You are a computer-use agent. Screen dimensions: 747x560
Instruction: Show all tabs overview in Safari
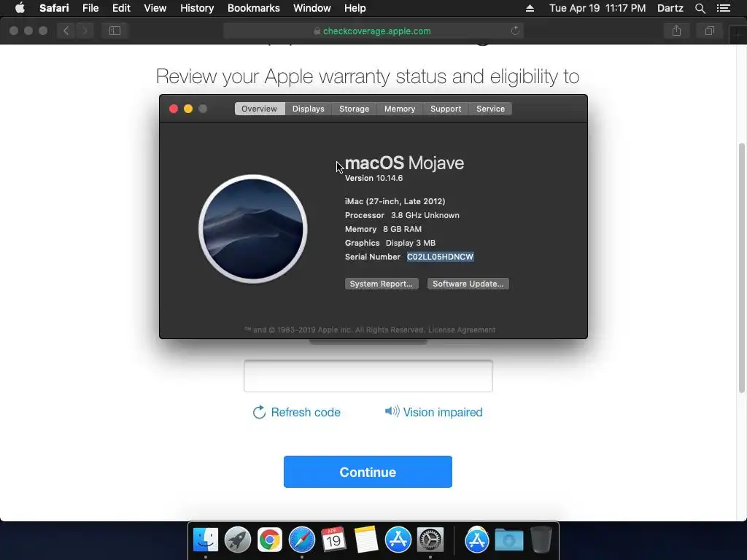709,31
